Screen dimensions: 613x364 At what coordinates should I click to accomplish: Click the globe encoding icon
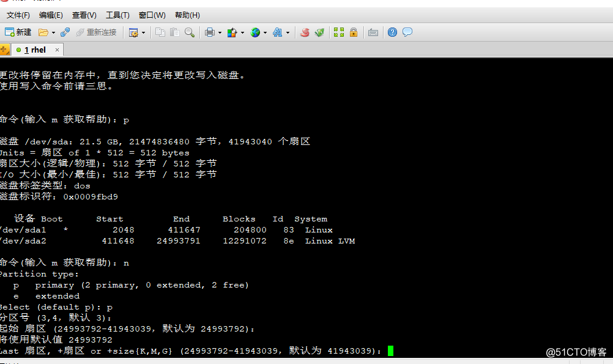(x=255, y=32)
